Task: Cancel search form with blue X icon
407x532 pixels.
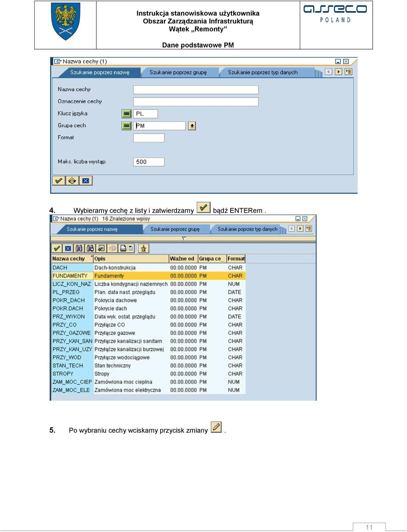Action: (86, 181)
